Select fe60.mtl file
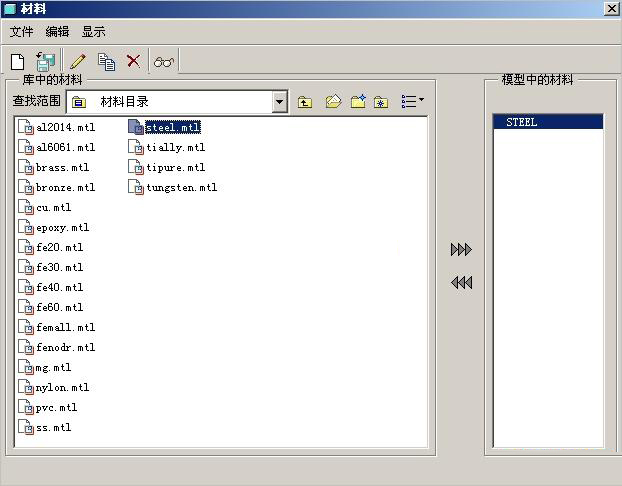 [x=51, y=307]
